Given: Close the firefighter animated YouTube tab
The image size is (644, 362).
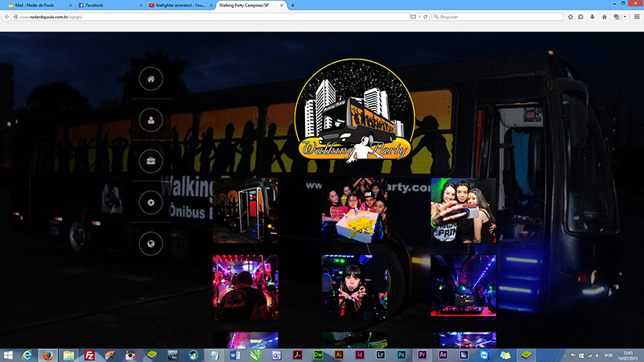Looking at the screenshot, I should (x=212, y=6).
